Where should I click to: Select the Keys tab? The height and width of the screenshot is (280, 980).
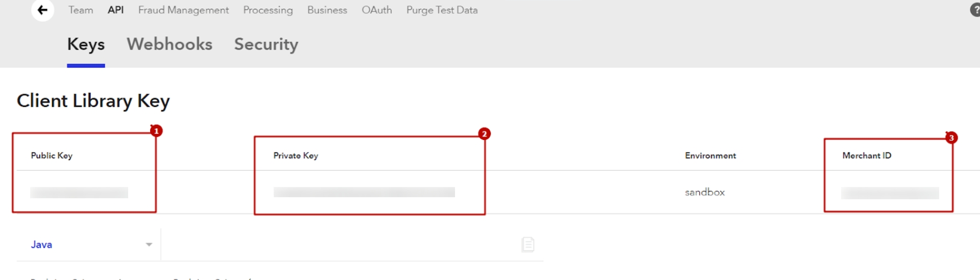point(86,44)
